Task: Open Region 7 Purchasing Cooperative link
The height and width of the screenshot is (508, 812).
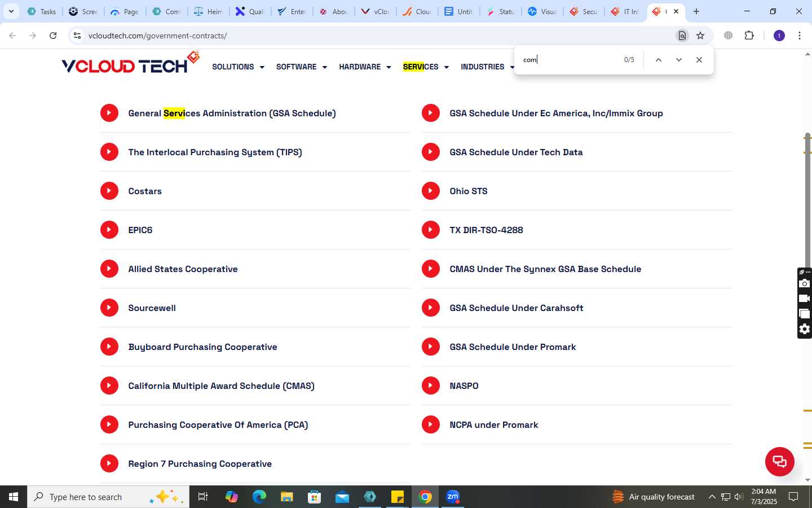Action: pyautogui.click(x=200, y=463)
